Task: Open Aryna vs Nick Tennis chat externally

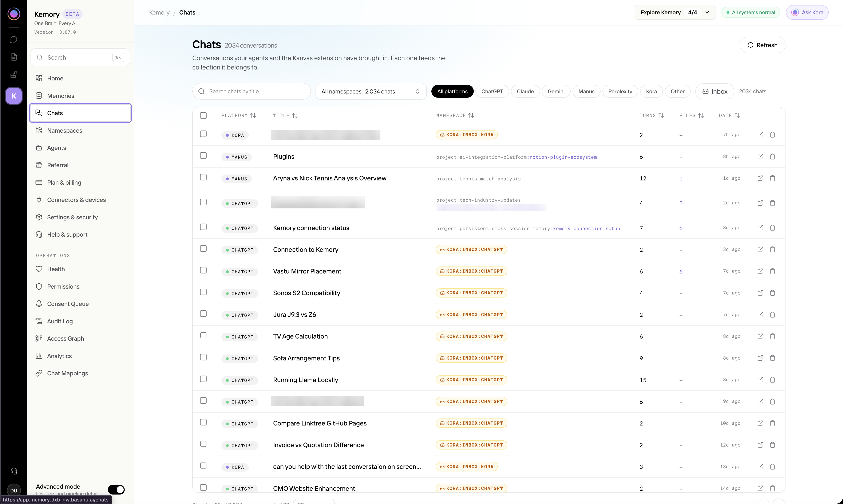Action: (760, 178)
